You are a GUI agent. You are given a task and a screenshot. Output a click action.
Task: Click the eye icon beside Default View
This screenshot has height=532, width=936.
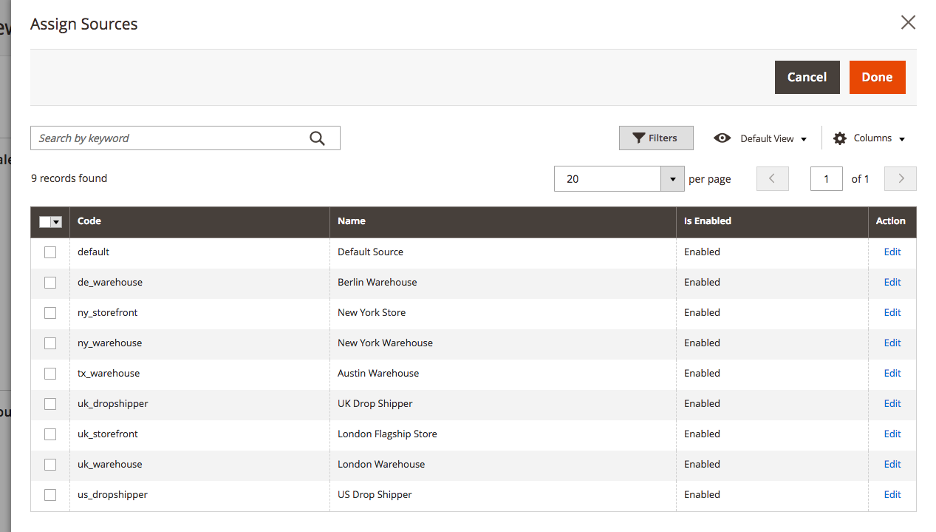click(x=722, y=138)
